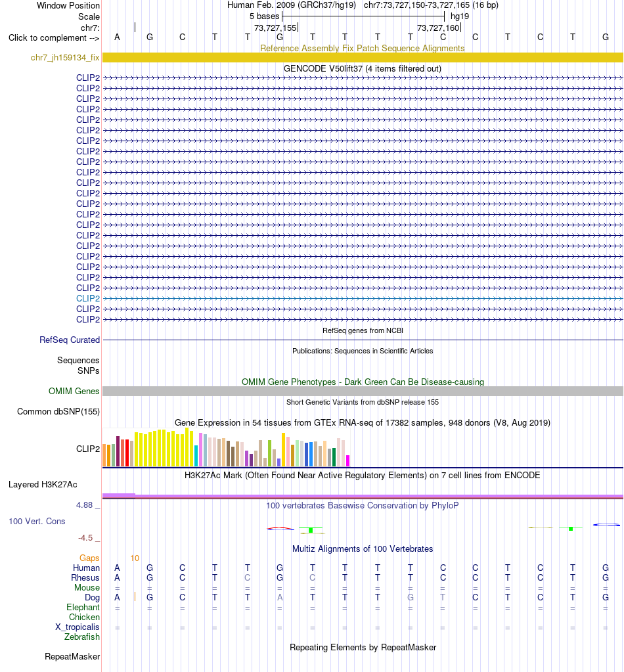Viewport: 624px width, 672px height.
Task: Click the orange '10' gap count value
Action: tap(135, 558)
